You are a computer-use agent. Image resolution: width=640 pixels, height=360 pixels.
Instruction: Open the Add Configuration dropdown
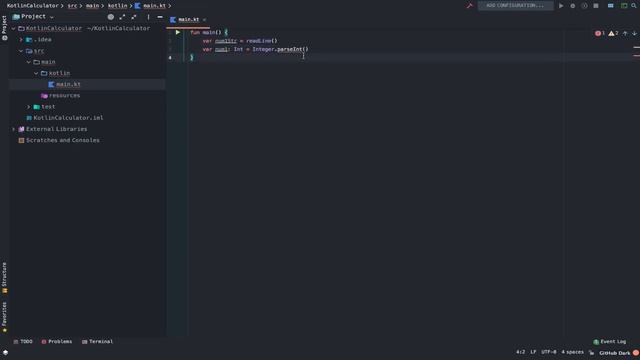pos(516,6)
